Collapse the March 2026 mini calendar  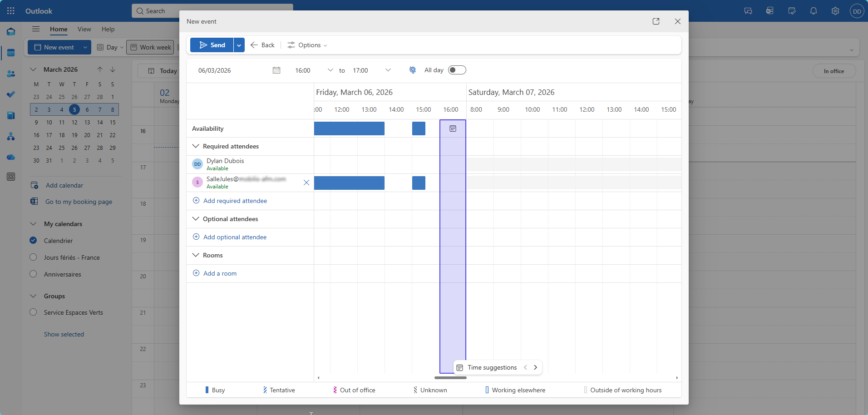pos(33,69)
